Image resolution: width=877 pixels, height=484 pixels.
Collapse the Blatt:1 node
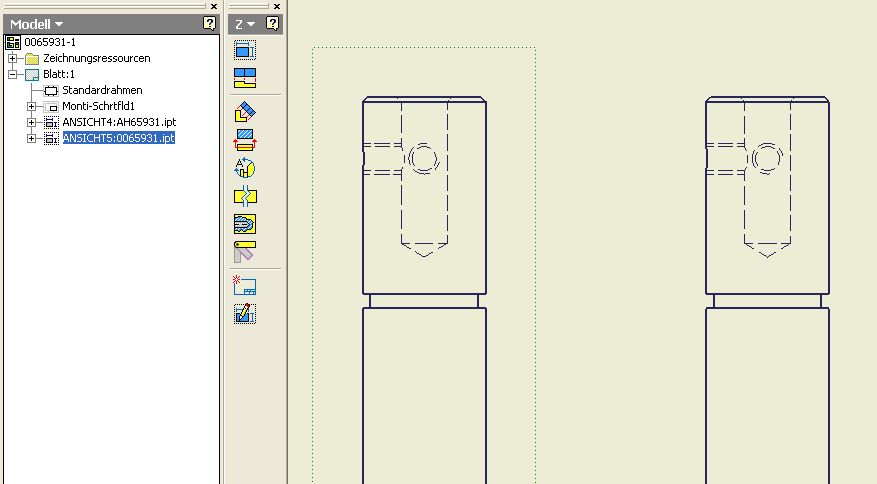pos(12,74)
